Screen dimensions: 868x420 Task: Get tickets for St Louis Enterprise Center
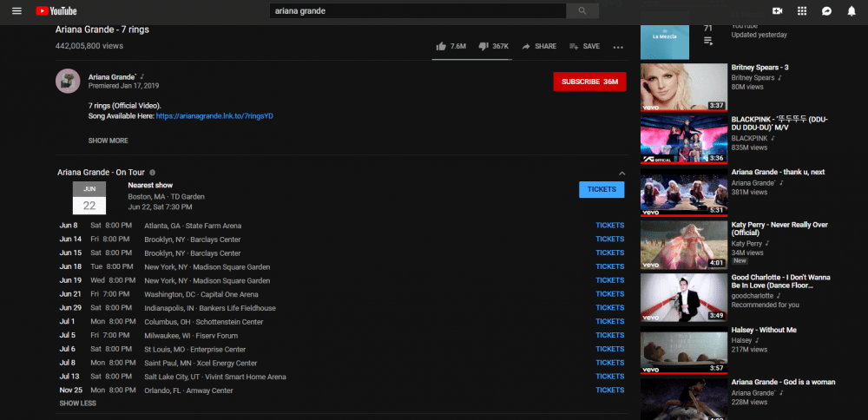click(x=609, y=349)
